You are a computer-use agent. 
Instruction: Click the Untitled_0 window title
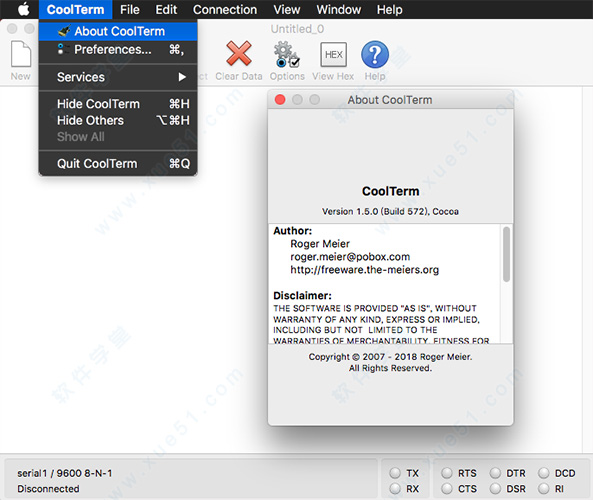point(297,29)
